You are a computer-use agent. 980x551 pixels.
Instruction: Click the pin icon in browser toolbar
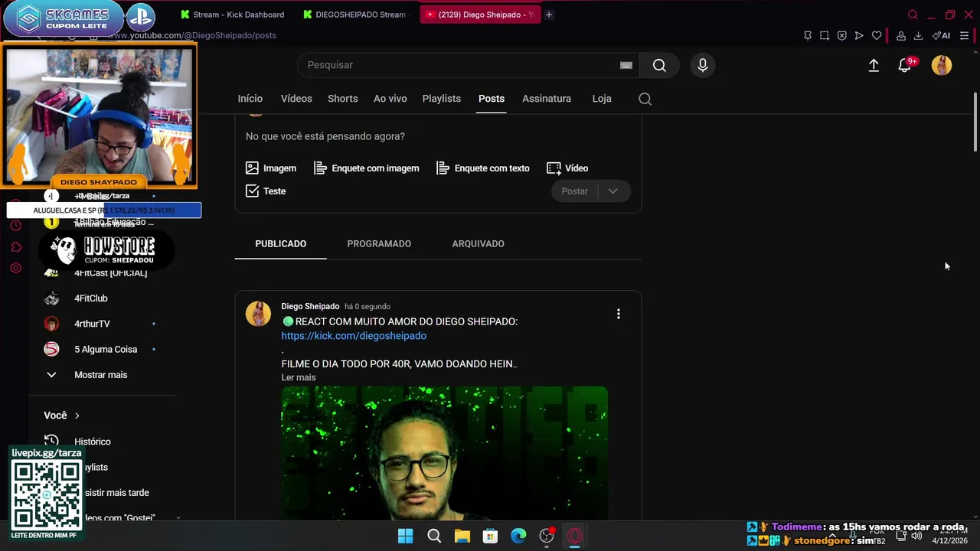807,35
